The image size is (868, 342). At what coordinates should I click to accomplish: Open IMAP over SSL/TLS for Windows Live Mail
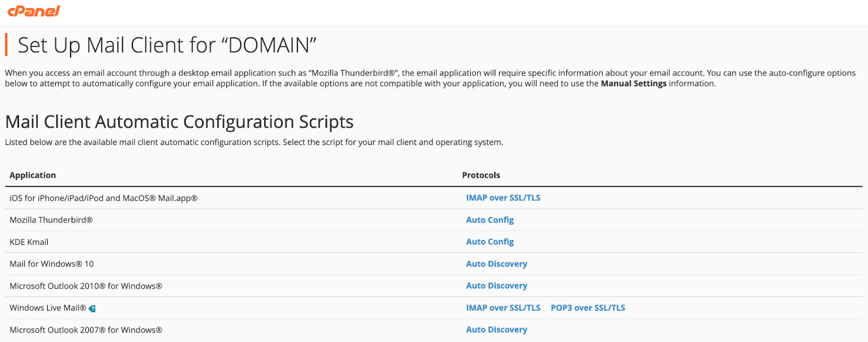pyautogui.click(x=503, y=308)
